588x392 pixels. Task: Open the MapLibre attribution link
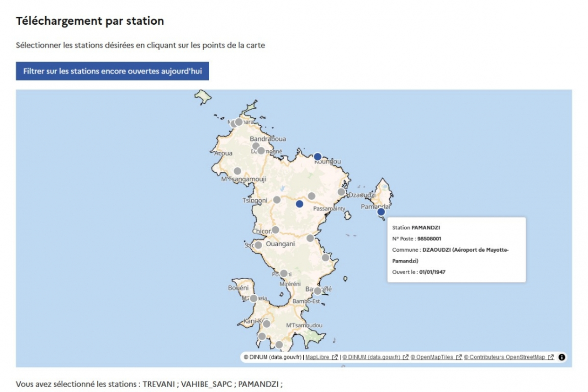318,357
